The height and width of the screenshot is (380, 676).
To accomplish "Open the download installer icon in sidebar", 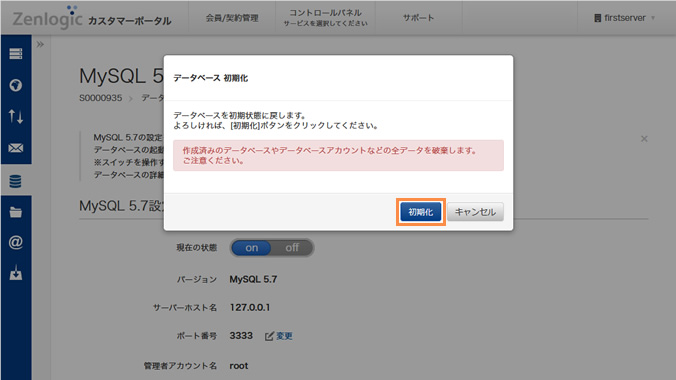I will point(16,273).
